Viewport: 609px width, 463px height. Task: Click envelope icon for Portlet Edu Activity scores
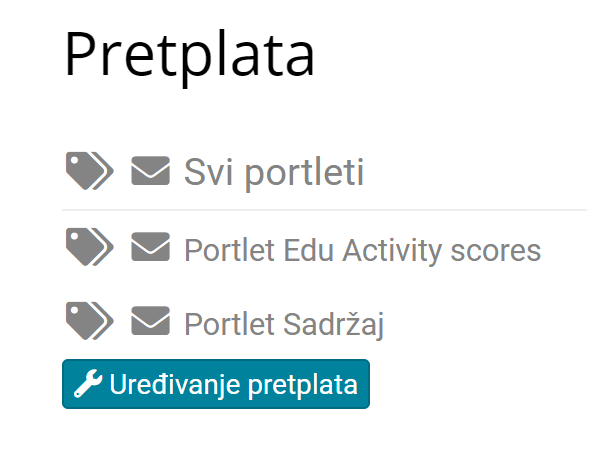pos(151,246)
